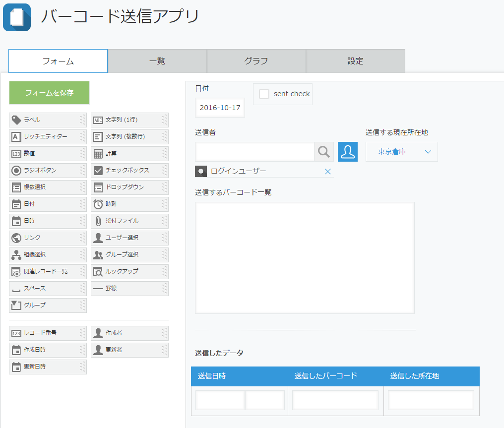
Task: Click the バーコード送信アプリ app icon
Action: click(x=17, y=17)
